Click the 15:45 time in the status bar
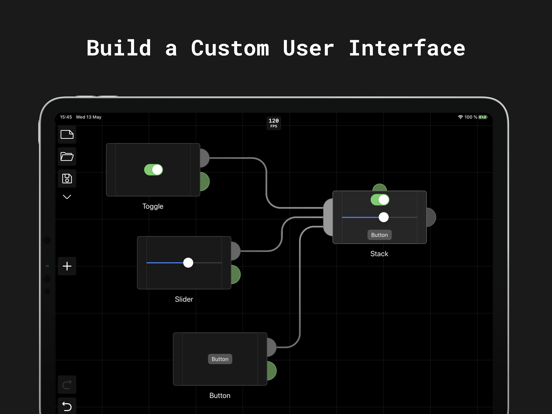 [66, 117]
